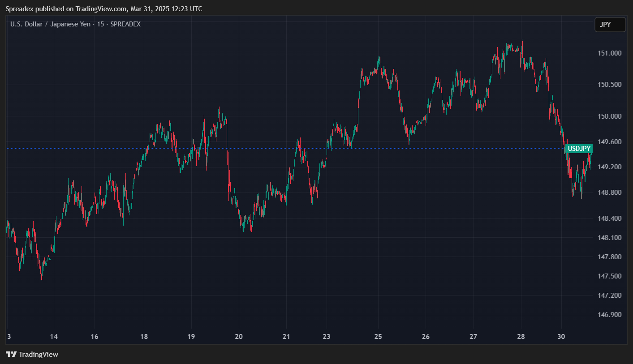Select the 150.000 price axis label

coord(610,116)
